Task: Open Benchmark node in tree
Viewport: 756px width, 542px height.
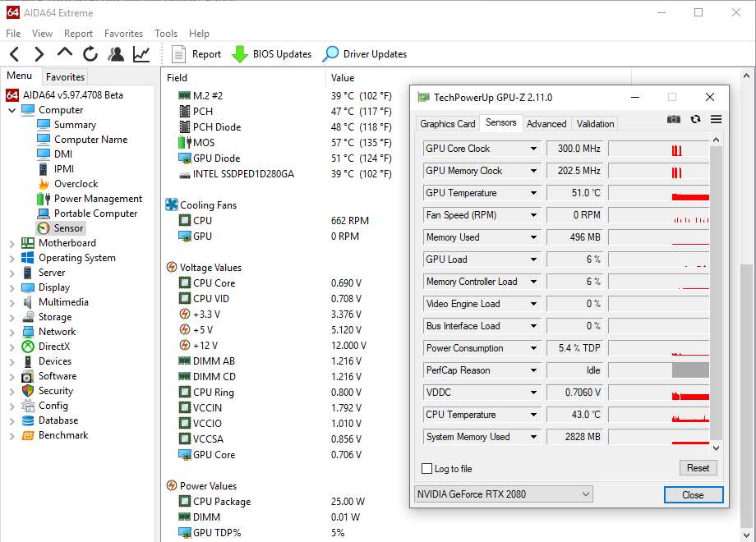Action: click(x=54, y=435)
